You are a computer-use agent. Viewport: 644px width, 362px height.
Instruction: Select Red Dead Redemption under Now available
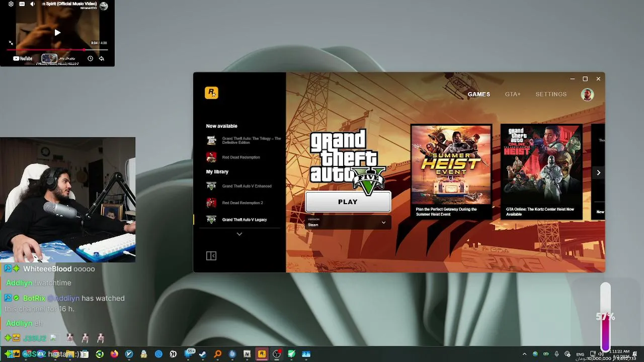point(233,157)
